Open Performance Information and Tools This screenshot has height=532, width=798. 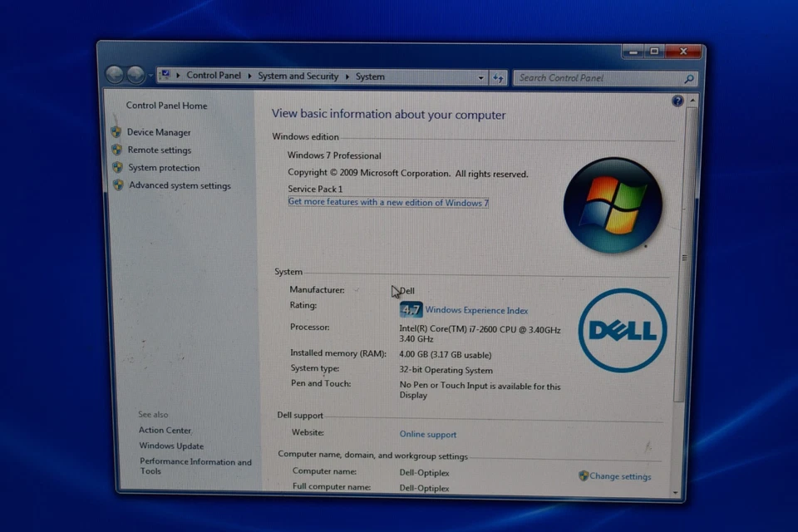(195, 466)
